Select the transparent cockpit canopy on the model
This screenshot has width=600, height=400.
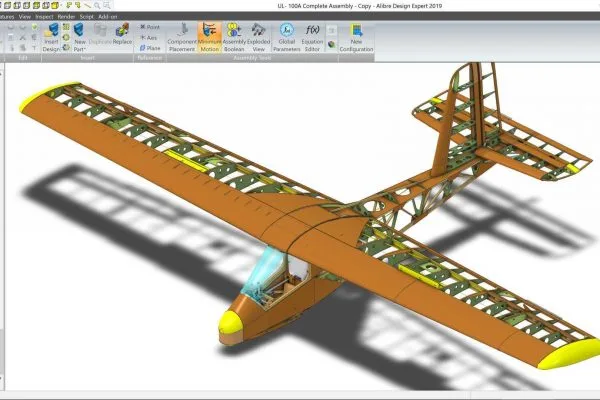[264, 272]
